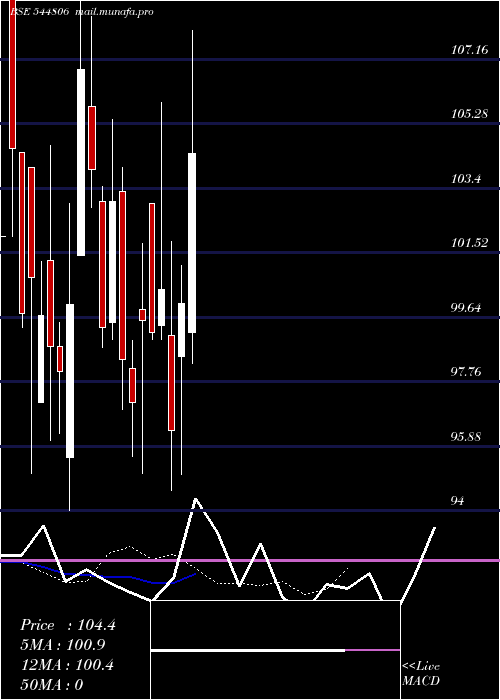Click the <<Live MACD label
Image resolution: width=500 pixels, height=700 pixels.
click(421, 674)
